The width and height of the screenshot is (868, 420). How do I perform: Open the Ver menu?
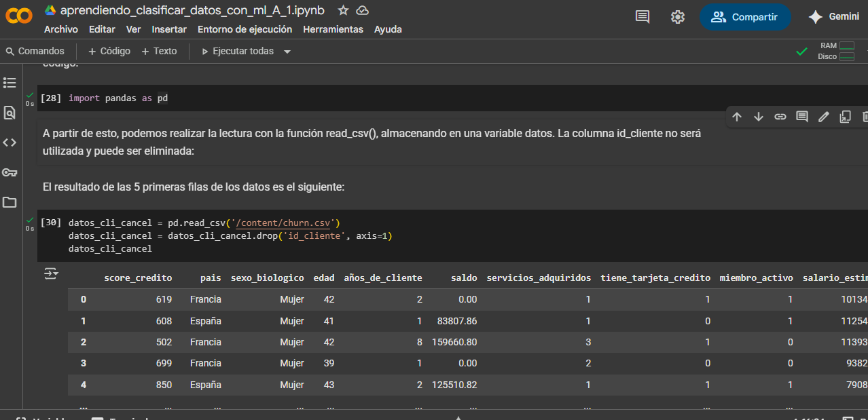[133, 29]
